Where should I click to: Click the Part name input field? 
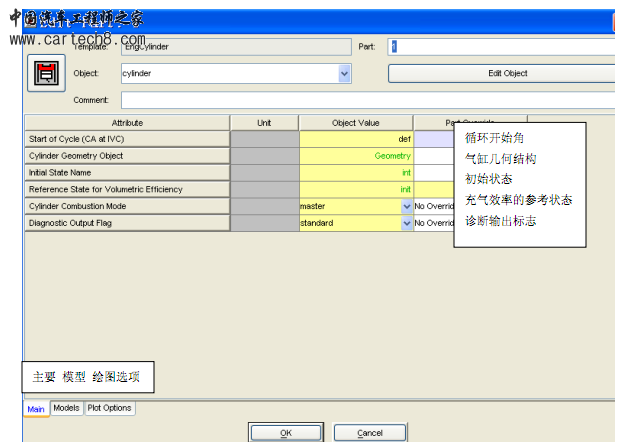pos(500,46)
